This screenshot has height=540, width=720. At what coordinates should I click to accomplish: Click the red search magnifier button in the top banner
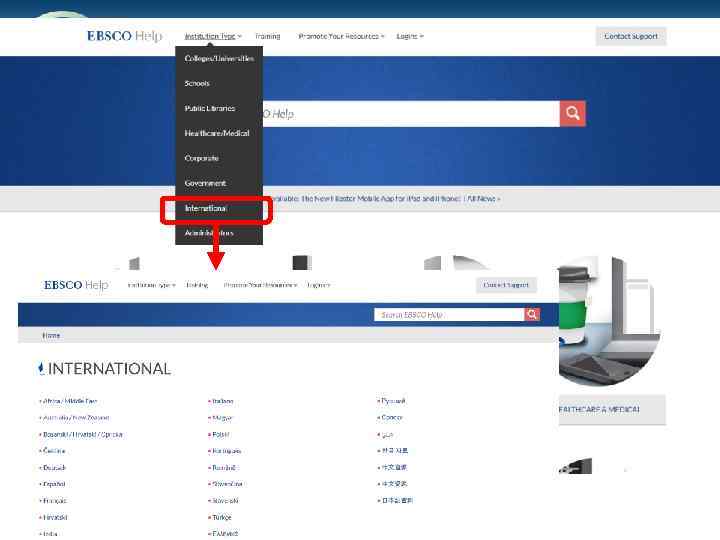(x=573, y=113)
